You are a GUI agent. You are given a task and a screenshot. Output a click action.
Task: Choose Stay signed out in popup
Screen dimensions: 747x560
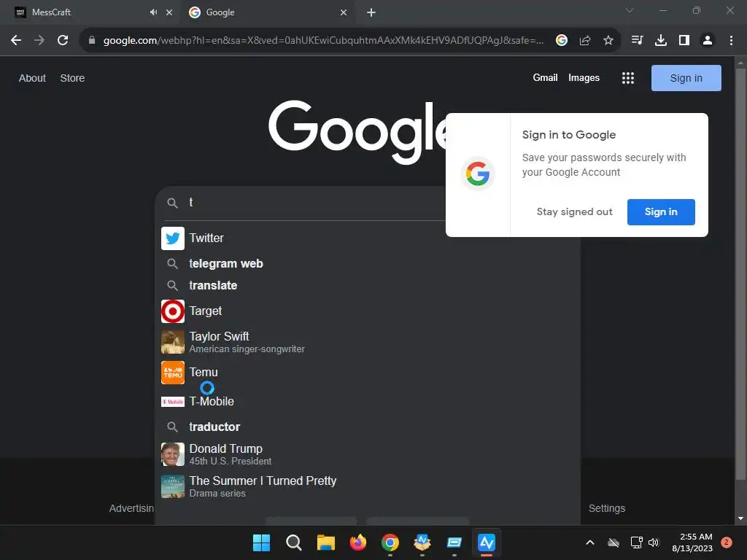(574, 212)
